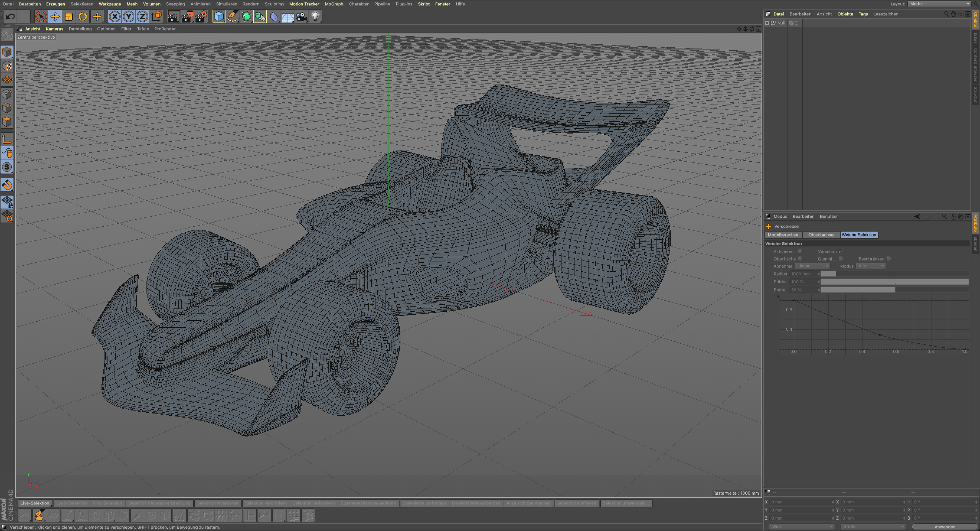Click the Live-Selektion button
The height and width of the screenshot is (531, 980).
click(35, 503)
